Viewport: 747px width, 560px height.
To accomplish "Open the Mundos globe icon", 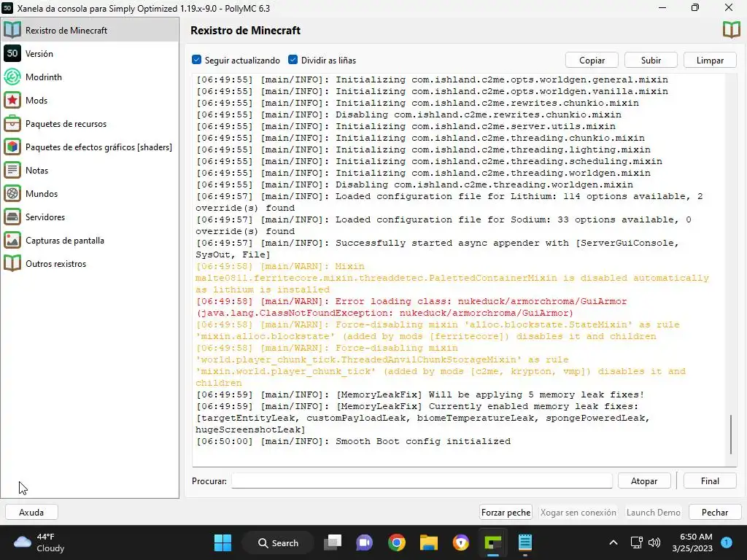I will [12, 193].
